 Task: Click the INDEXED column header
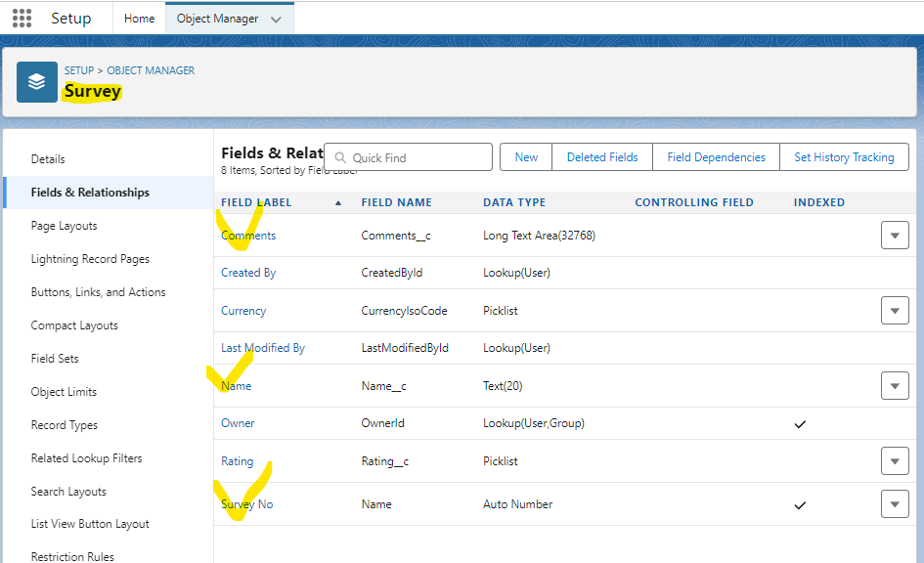click(x=819, y=202)
